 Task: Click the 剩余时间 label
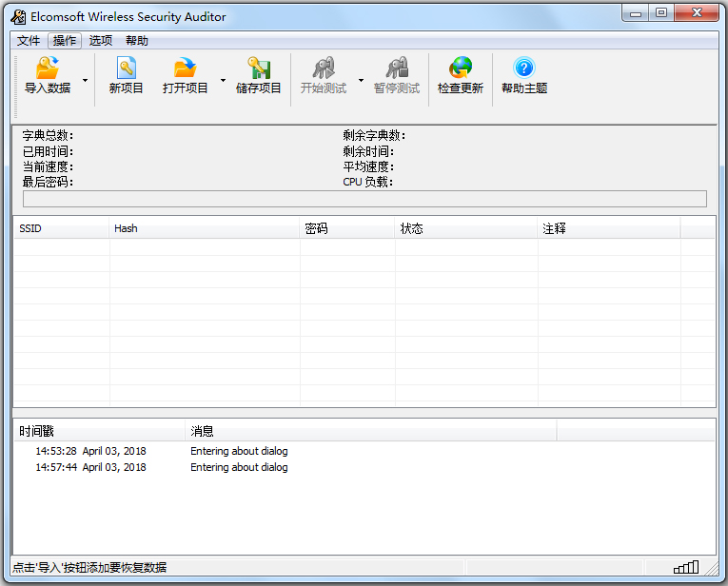[x=368, y=151]
